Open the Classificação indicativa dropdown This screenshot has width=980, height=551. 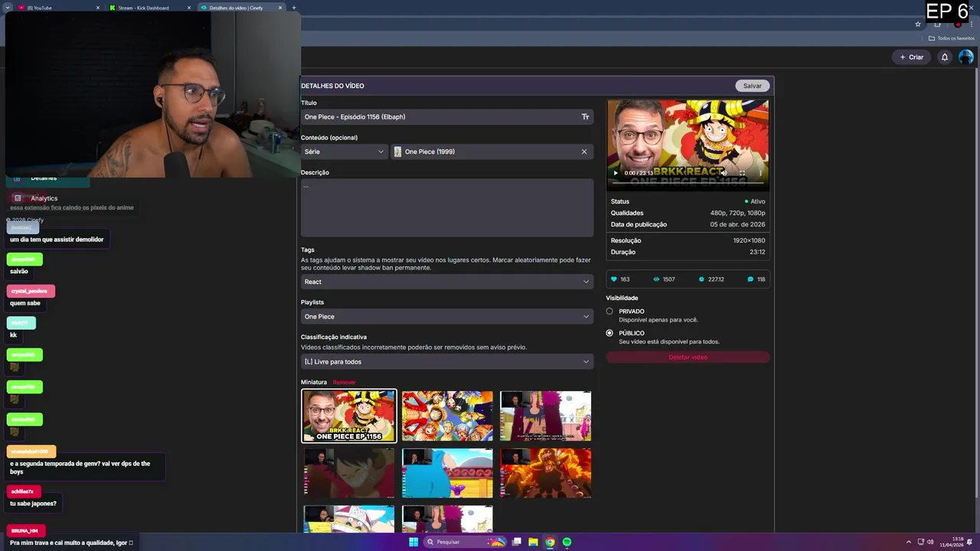click(x=447, y=362)
